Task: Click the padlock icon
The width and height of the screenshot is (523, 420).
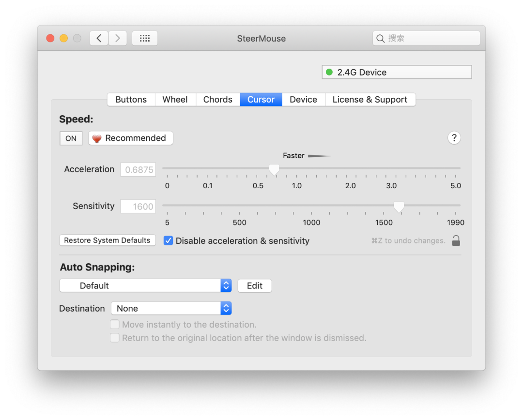Action: (456, 240)
